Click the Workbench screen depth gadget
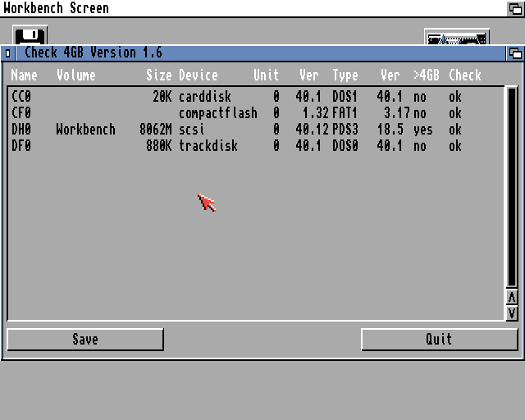The height and width of the screenshot is (420, 525). click(x=515, y=8)
